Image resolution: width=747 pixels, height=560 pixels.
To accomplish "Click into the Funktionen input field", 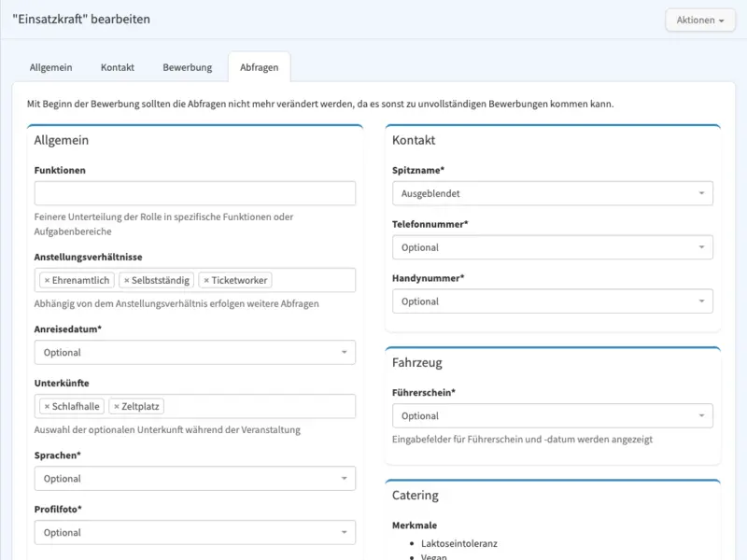I will [x=195, y=193].
